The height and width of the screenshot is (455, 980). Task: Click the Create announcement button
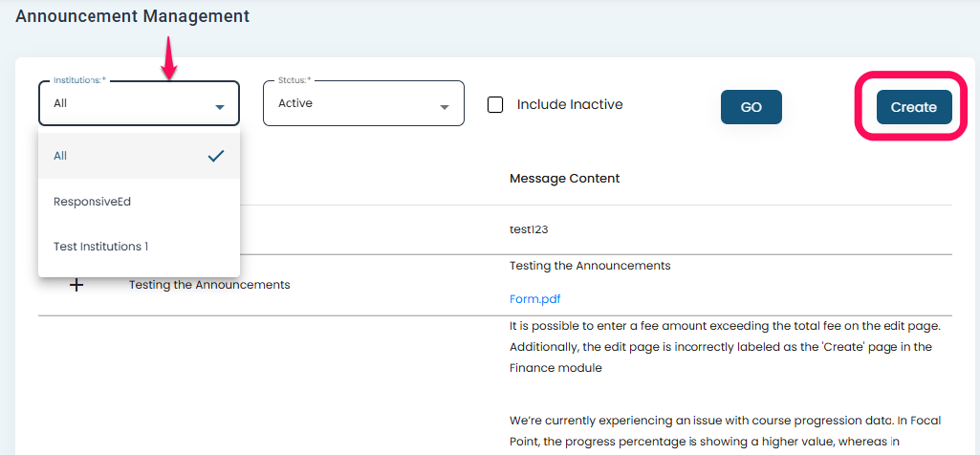pyautogui.click(x=913, y=107)
